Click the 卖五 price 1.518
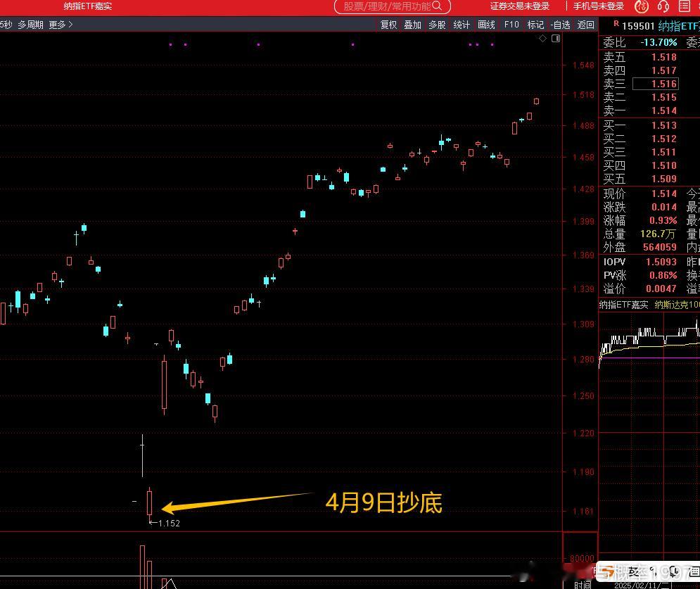The width and height of the screenshot is (700, 589). 663,57
